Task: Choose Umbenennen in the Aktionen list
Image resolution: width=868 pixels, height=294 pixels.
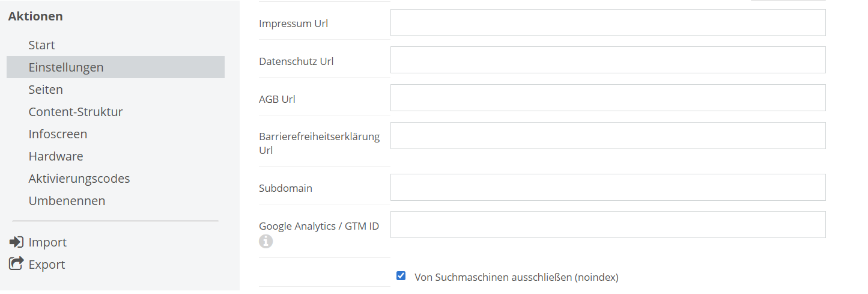Action: [67, 201]
